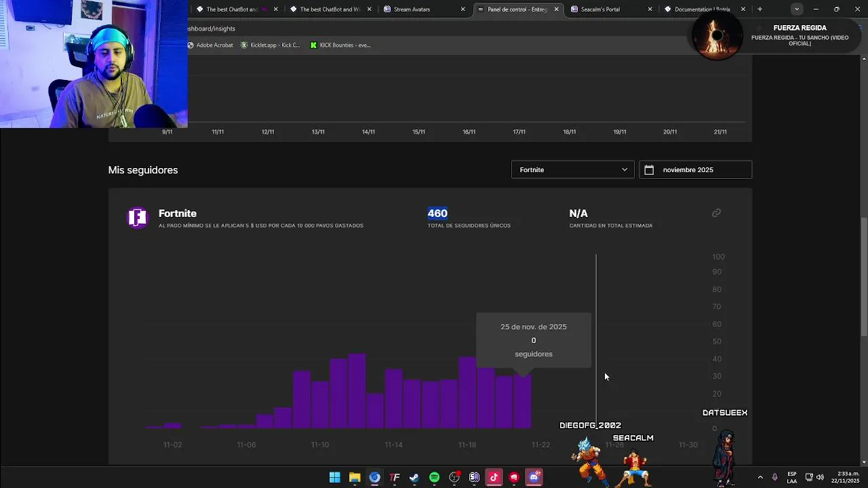Open the Adobe Acrobat bookmark
The image size is (868, 488).
click(x=210, y=45)
